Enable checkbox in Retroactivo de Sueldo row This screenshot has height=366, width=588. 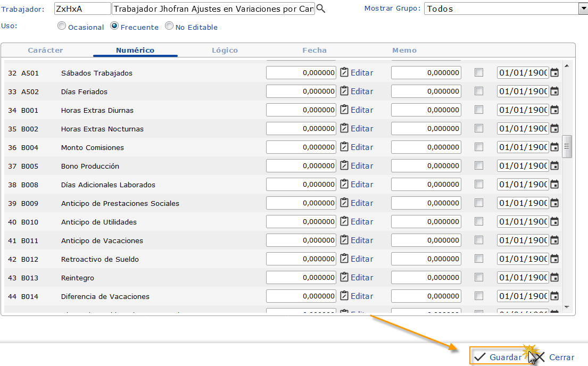point(479,259)
